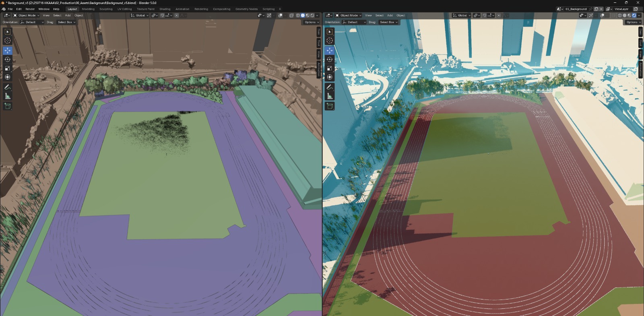The width and height of the screenshot is (644, 316).
Task: Activate the Move tool in right viewport
Action: pos(330,50)
